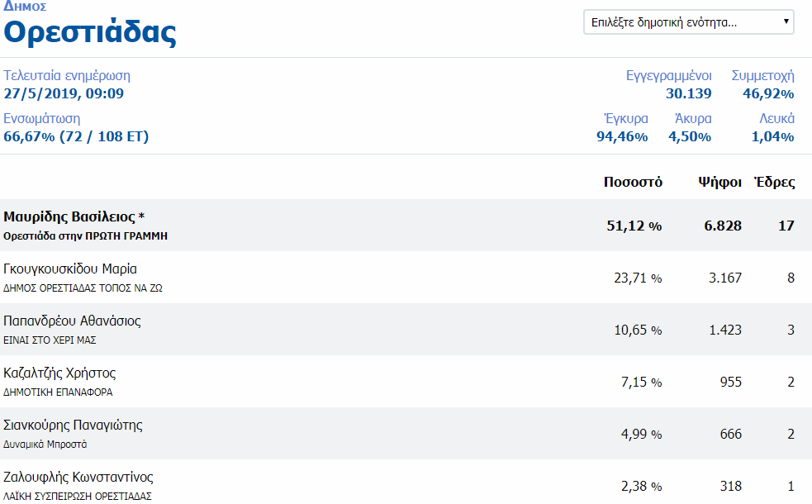
Task: Click the 'Τελευταία ενημέρωση' timestamp
Action: click(64, 93)
